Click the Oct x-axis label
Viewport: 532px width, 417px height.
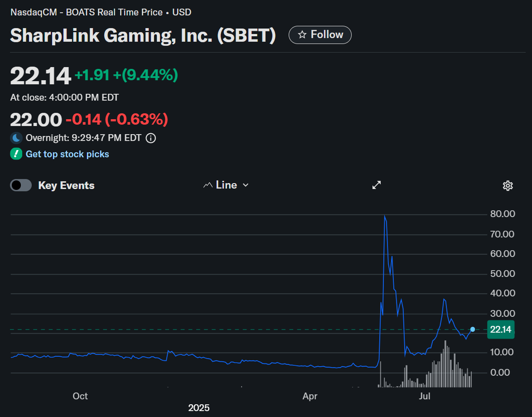tap(80, 396)
